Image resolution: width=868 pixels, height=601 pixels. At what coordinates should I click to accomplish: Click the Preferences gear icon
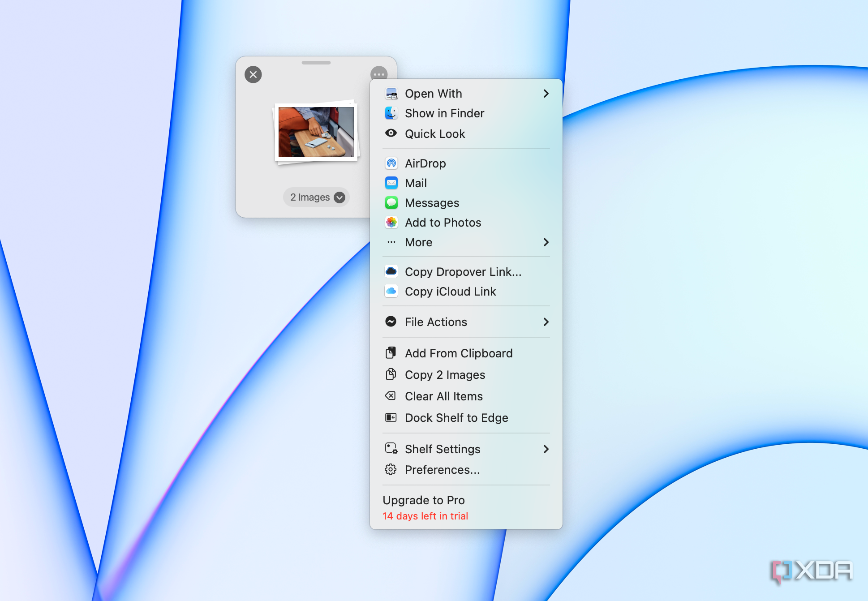tap(391, 469)
